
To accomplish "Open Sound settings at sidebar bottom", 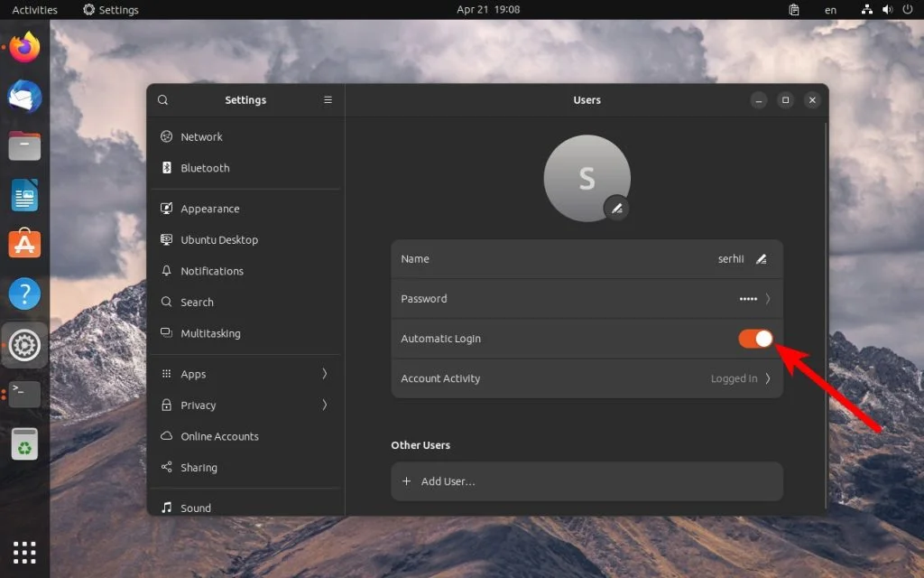I will tap(195, 508).
